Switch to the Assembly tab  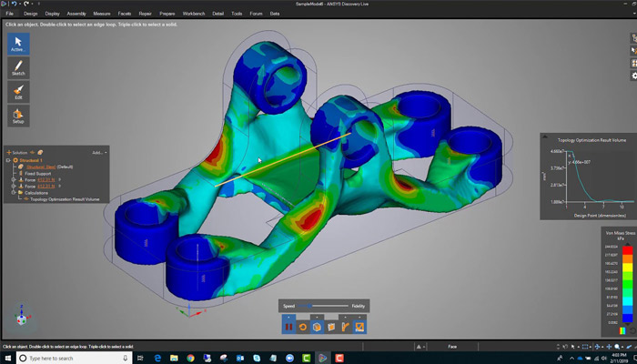click(x=76, y=14)
